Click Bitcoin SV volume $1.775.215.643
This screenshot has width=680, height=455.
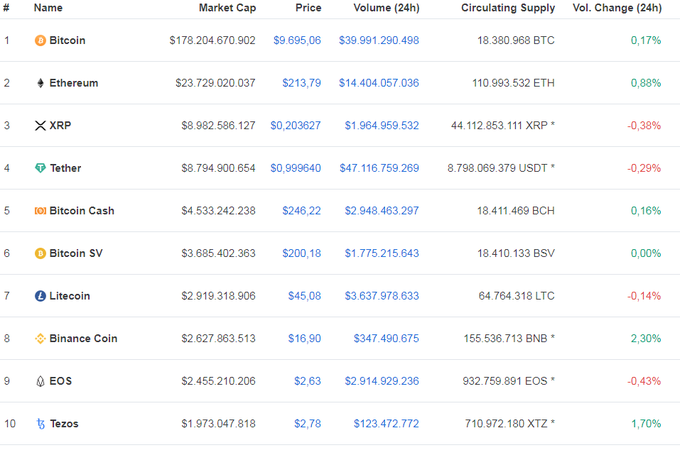[382, 253]
